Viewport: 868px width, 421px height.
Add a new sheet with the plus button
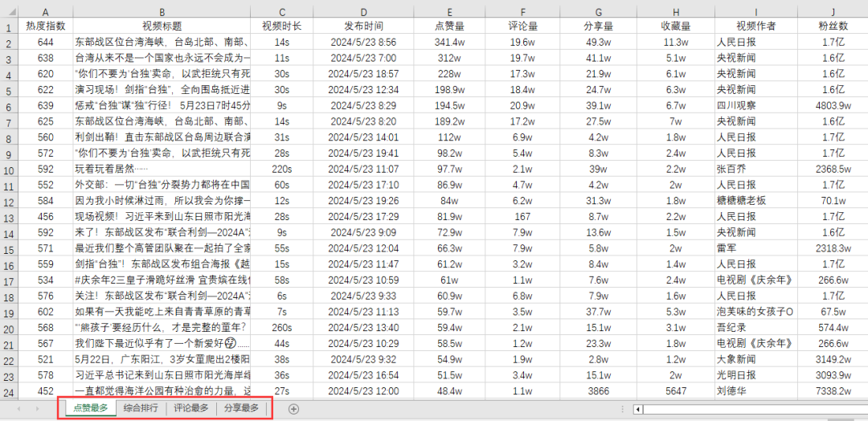294,409
